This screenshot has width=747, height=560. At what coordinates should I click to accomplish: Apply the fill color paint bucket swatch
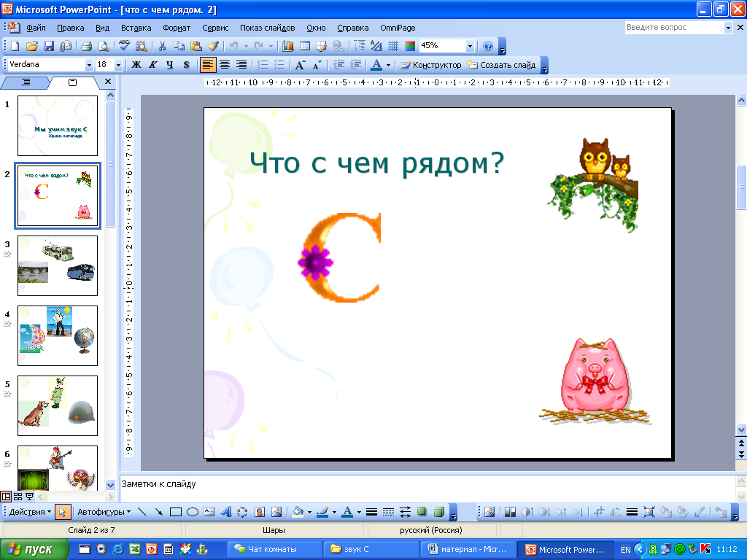(298, 512)
